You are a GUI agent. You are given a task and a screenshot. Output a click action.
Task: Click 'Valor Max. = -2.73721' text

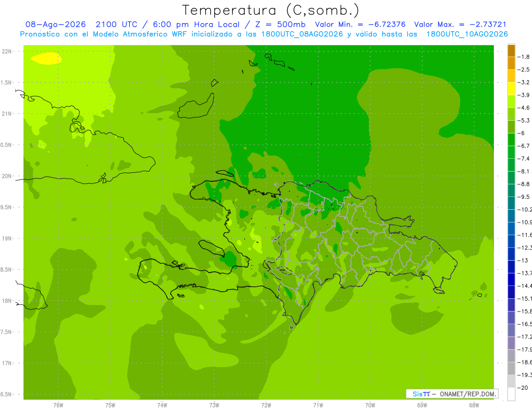click(x=460, y=24)
